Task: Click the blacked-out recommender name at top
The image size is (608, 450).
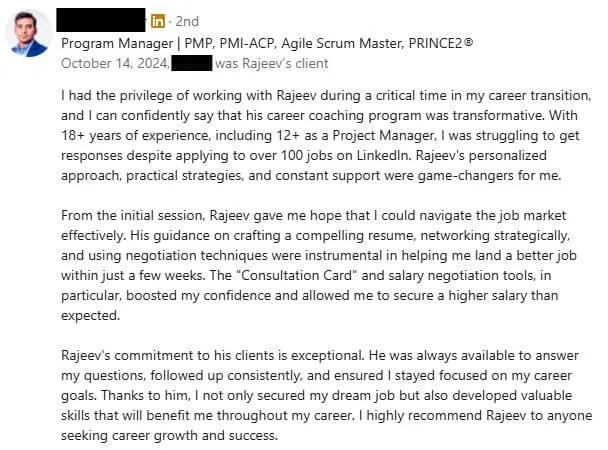Action: 101,20
